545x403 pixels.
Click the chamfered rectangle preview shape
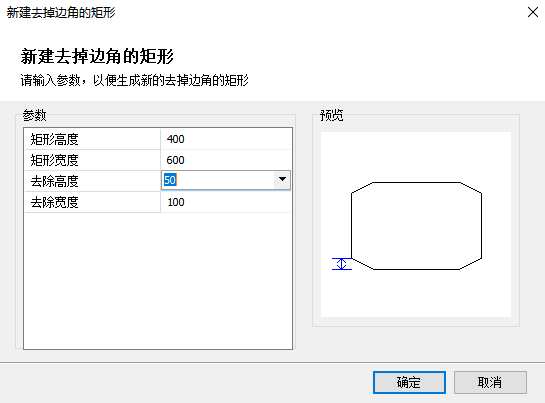click(416, 226)
